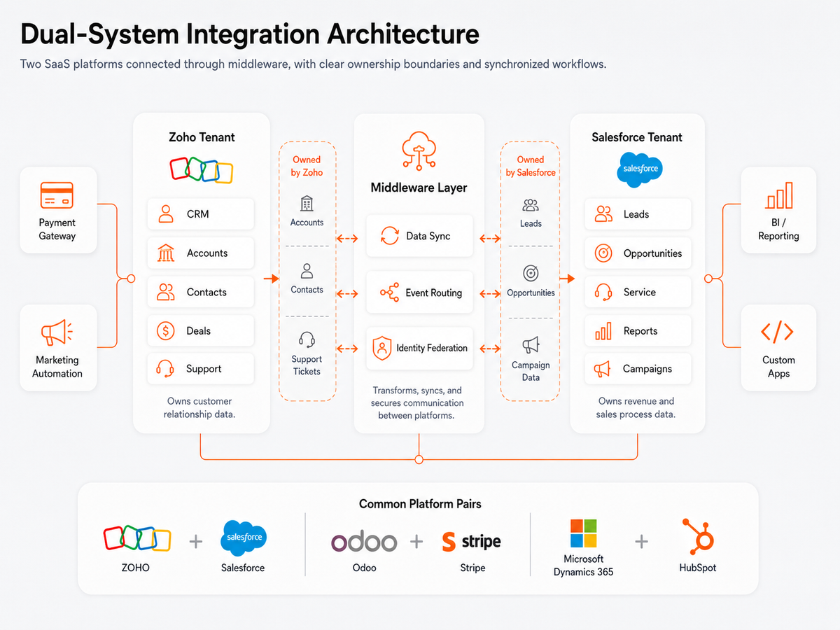The height and width of the screenshot is (630, 840).
Task: Click the building icon in Owned by Zoho
Action: point(307,204)
